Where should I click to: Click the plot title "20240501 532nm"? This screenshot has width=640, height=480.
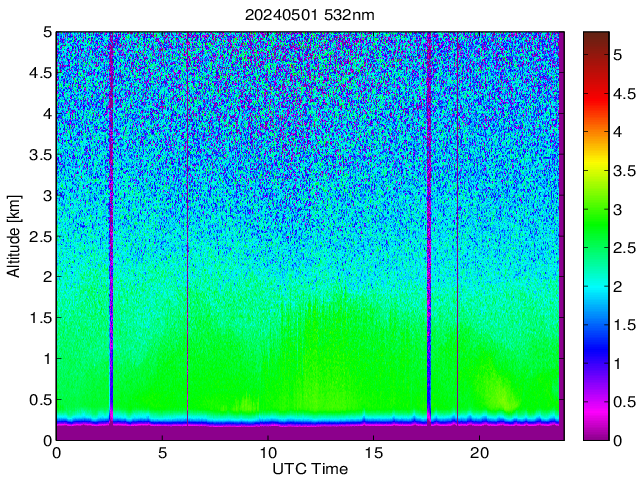click(309, 15)
